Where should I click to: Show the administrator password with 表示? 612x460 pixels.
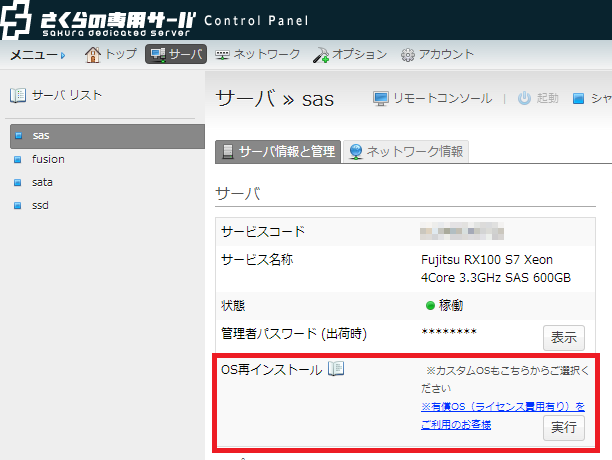(563, 337)
